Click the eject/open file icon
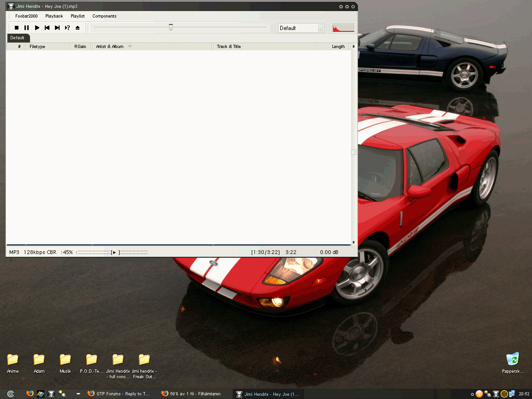This screenshot has width=532, height=399. click(78, 28)
